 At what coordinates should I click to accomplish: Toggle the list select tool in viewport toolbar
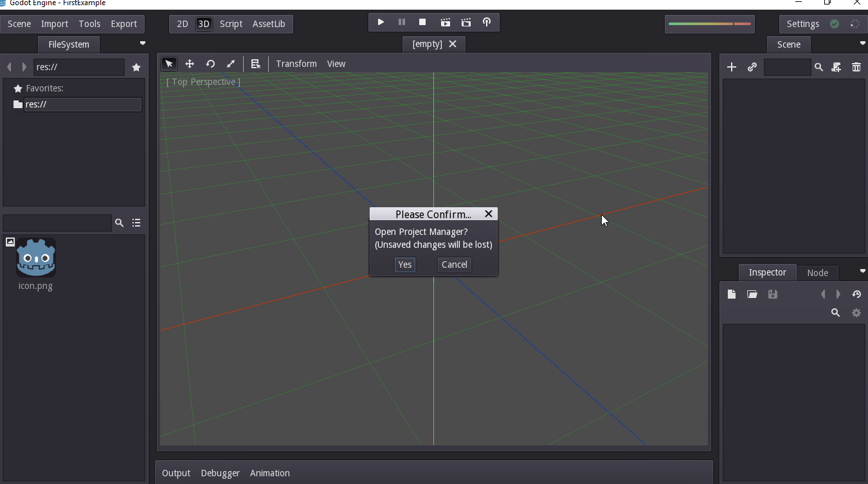click(255, 64)
